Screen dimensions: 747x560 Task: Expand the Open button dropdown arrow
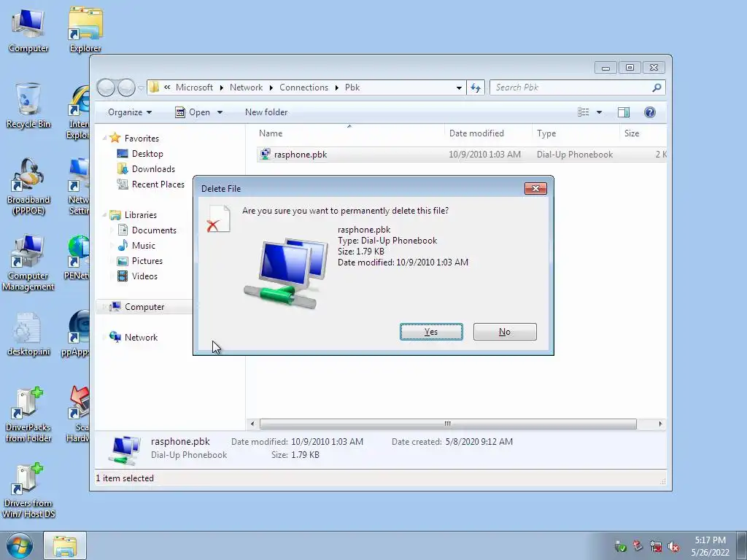[220, 112]
